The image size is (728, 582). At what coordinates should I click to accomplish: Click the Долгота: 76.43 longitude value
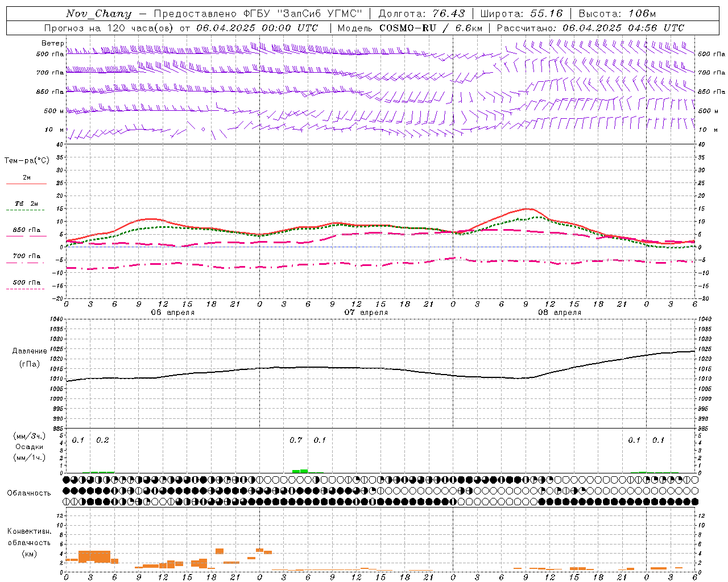421,14
